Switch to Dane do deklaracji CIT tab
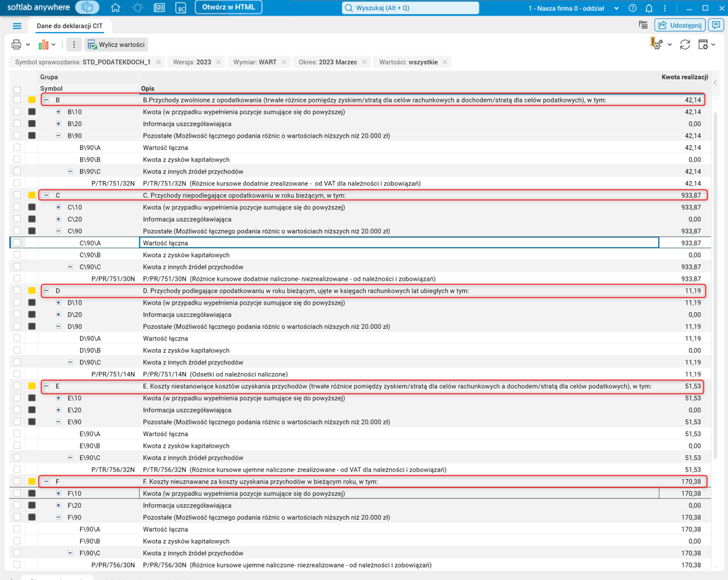This screenshot has width=728, height=580. [x=70, y=26]
